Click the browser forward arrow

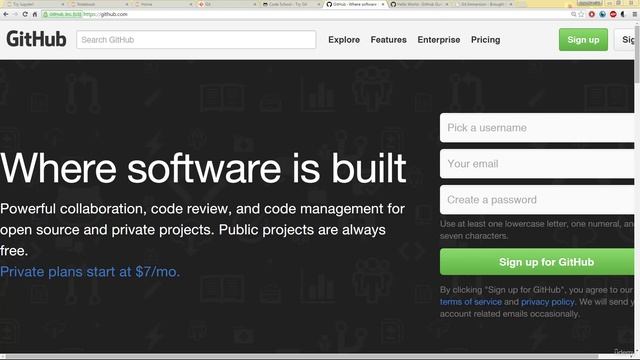(x=15, y=14)
